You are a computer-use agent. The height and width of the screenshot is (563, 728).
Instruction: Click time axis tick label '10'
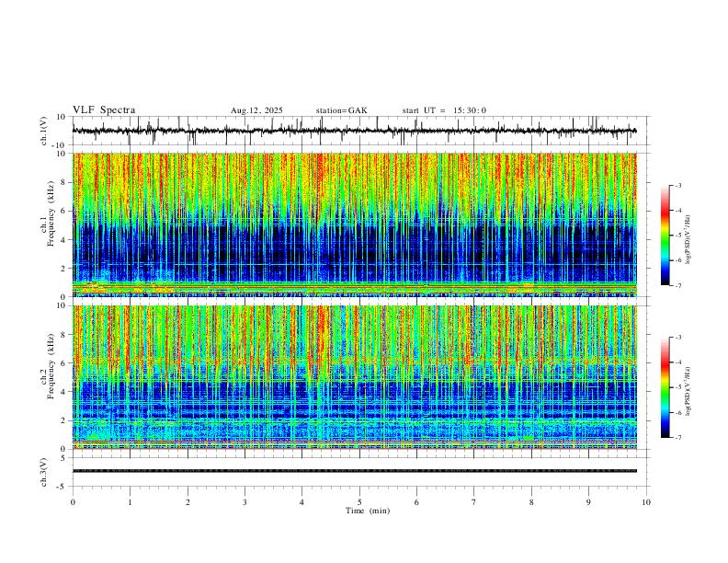point(646,502)
